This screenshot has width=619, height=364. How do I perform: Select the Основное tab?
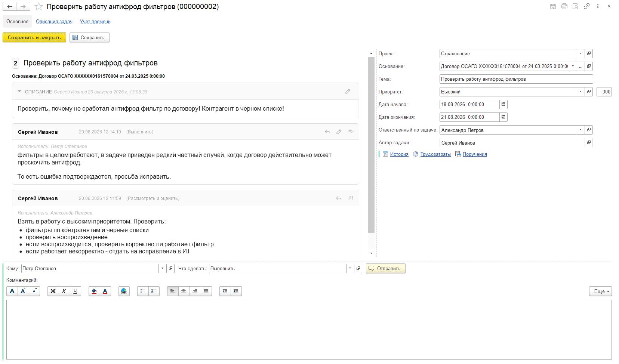click(17, 21)
